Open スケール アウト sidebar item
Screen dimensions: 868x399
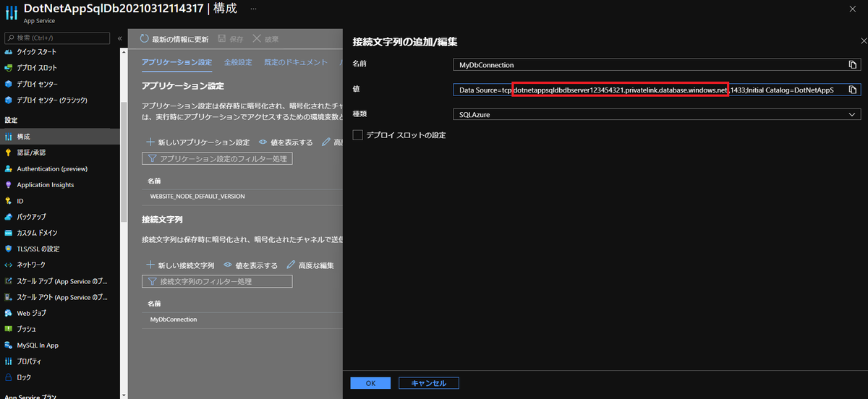(62, 297)
